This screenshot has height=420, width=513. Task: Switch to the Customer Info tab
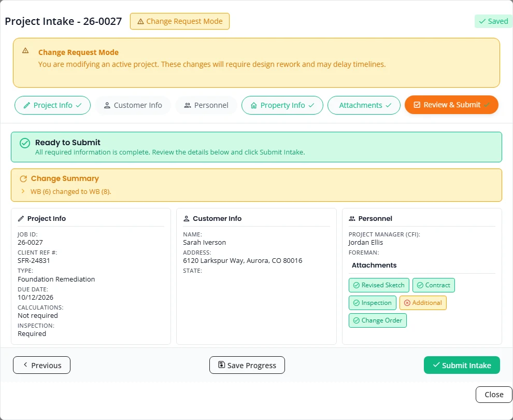point(133,105)
